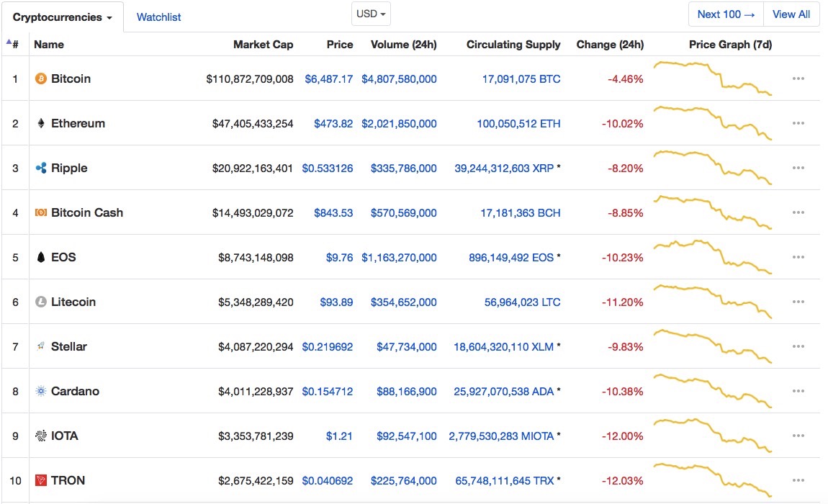
Task: Open the more options menu for Cardano
Action: (798, 391)
